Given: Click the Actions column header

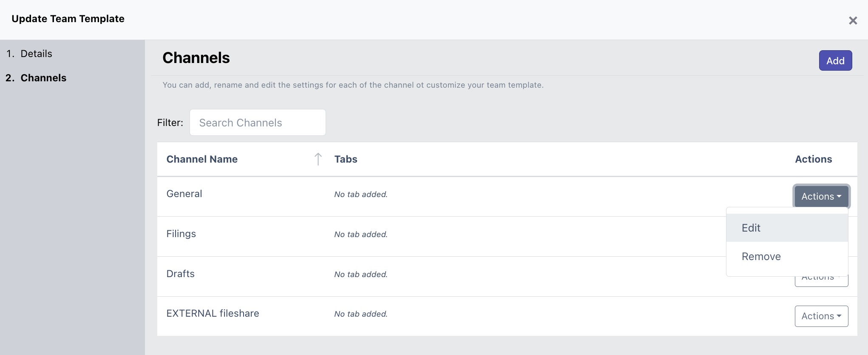Looking at the screenshot, I should (x=813, y=159).
